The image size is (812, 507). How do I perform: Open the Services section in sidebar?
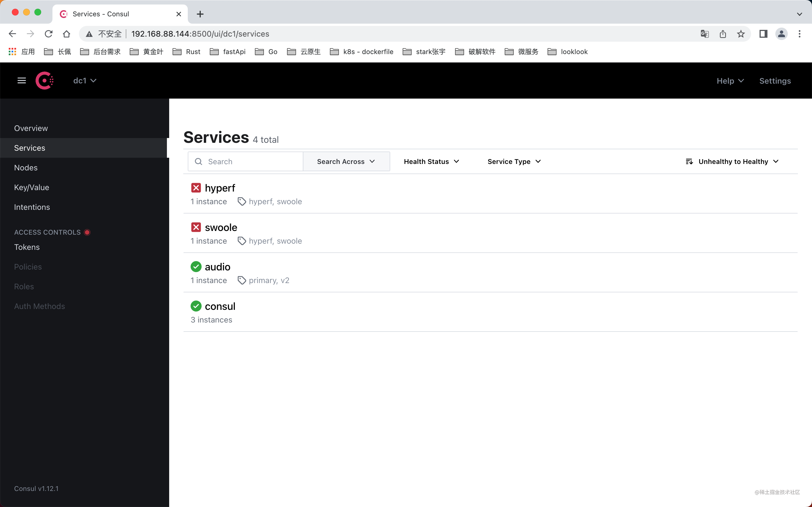coord(30,148)
